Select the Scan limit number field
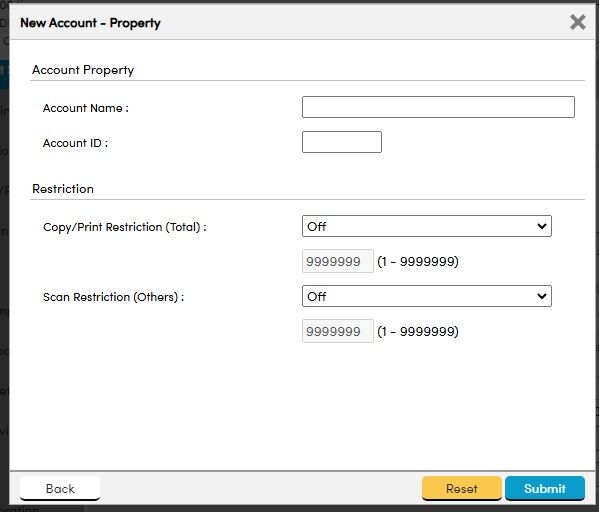 click(338, 331)
